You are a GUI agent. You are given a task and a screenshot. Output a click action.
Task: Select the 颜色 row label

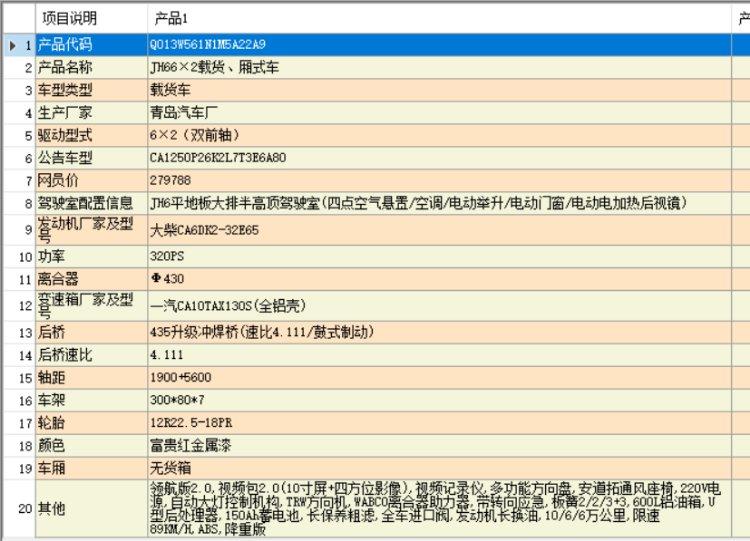pos(91,446)
